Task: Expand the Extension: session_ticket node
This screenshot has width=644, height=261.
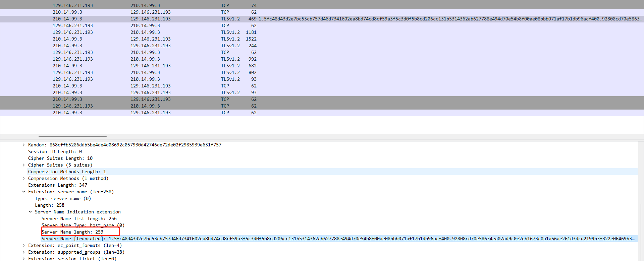Action: [x=23, y=258]
